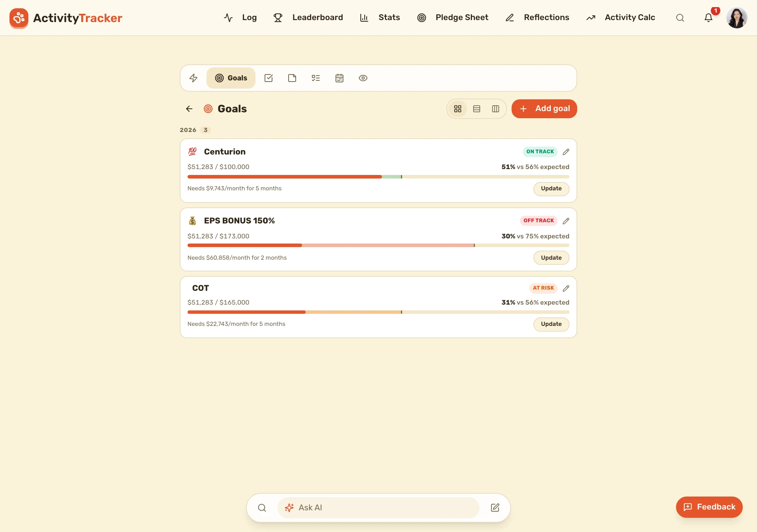Viewport: 757px width, 532px height.
Task: Click the compose note icon in bottom bar
Action: click(495, 508)
